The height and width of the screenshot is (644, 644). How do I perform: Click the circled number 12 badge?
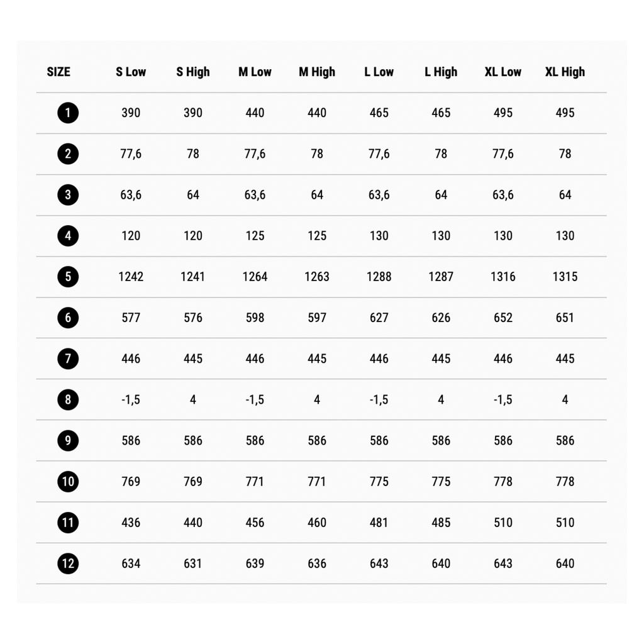(x=68, y=563)
